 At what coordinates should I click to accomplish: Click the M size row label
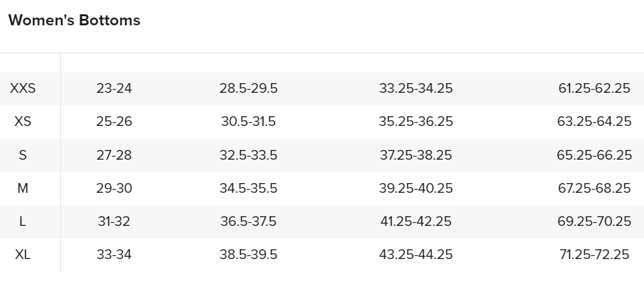point(23,188)
